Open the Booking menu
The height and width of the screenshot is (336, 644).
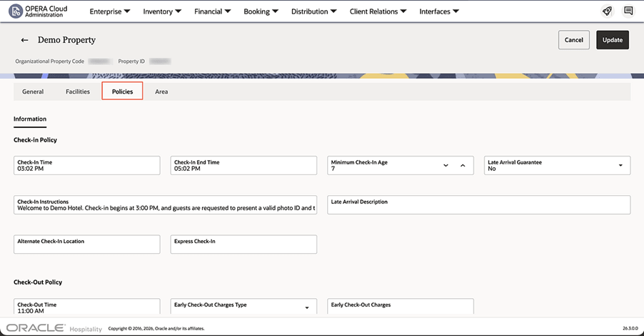point(261,11)
